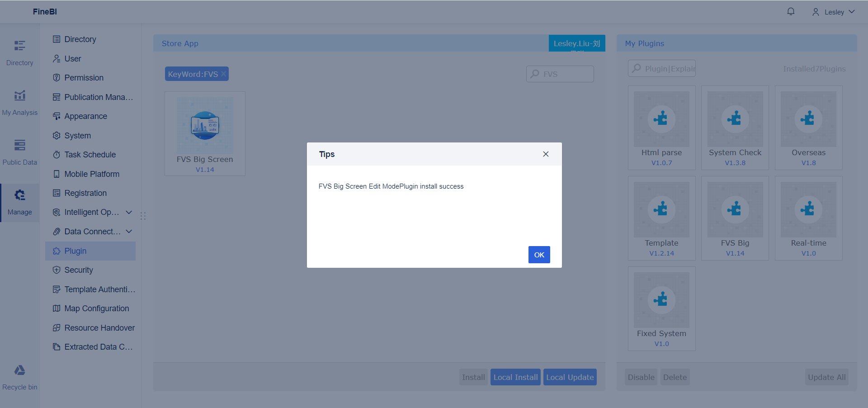Open the Appearance menu item
This screenshot has width=868, height=408.
[x=90, y=116]
